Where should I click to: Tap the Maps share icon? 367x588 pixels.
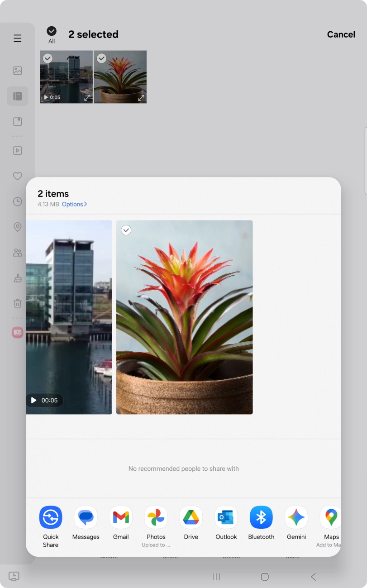(331, 517)
